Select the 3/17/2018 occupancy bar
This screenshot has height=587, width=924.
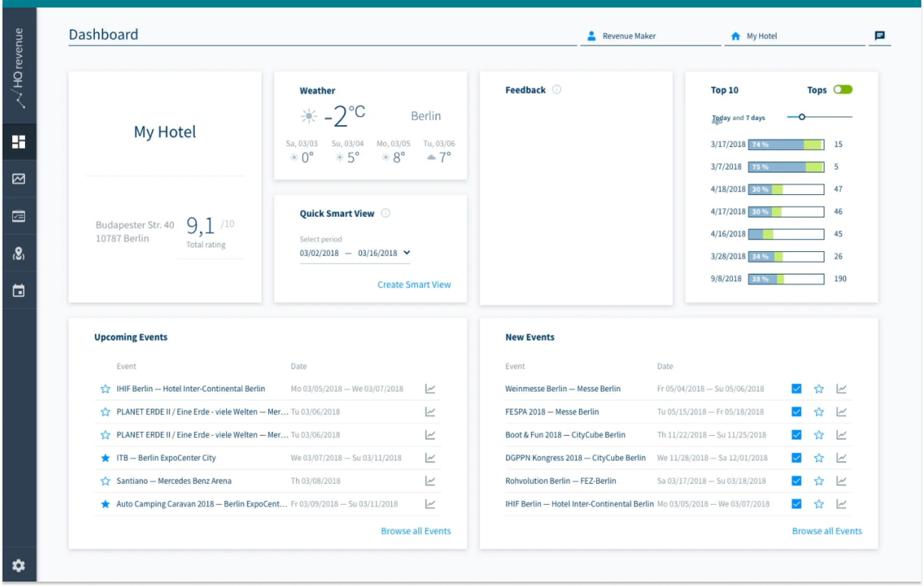tap(786, 145)
